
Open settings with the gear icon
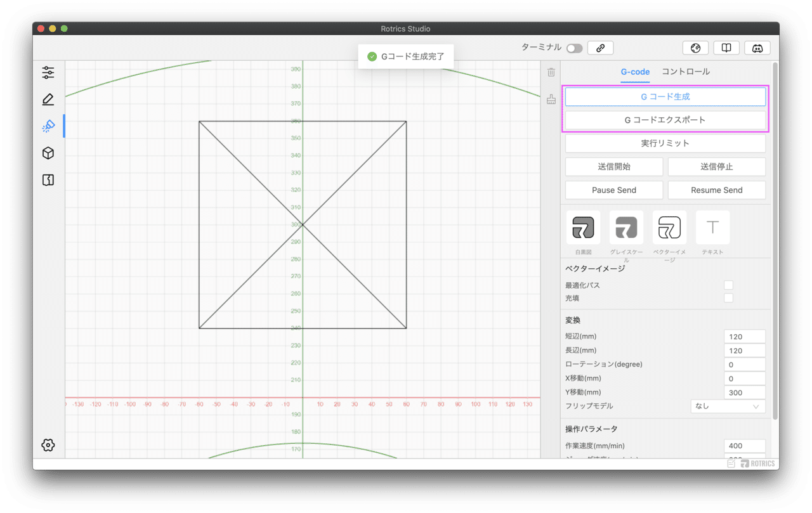(48, 445)
